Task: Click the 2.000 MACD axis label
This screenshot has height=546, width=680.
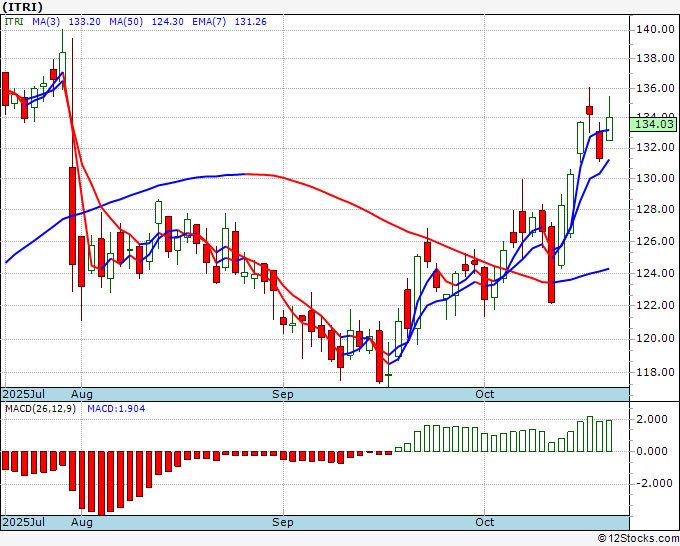Action: coord(652,419)
